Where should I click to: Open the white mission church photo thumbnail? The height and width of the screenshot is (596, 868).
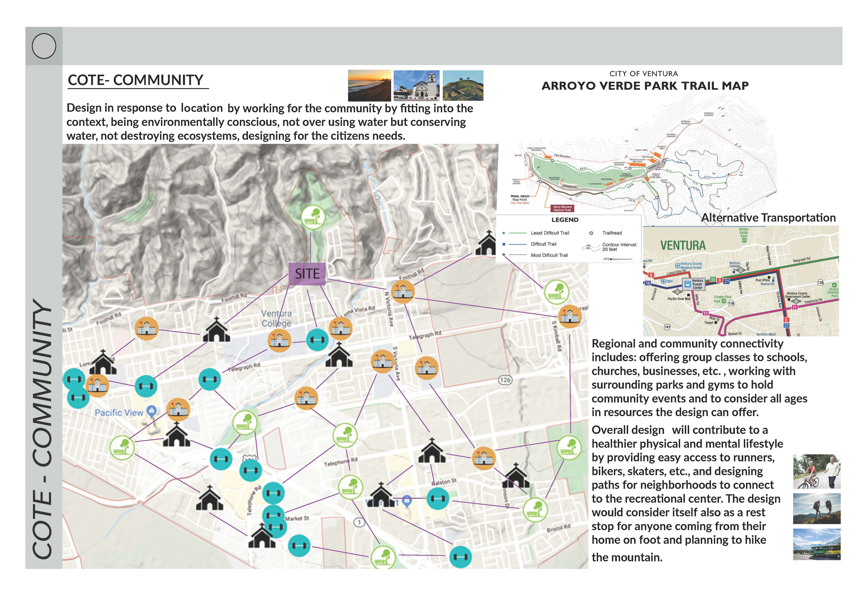coord(416,85)
